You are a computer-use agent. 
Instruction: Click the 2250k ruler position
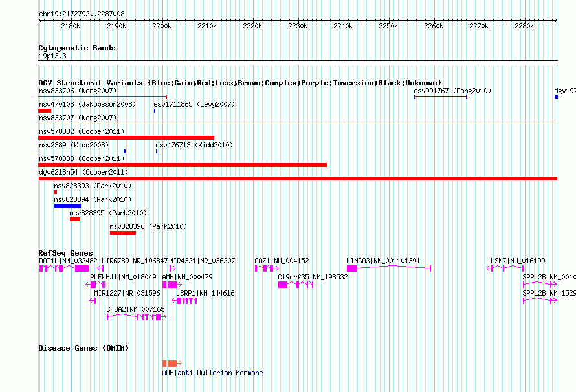click(x=389, y=26)
